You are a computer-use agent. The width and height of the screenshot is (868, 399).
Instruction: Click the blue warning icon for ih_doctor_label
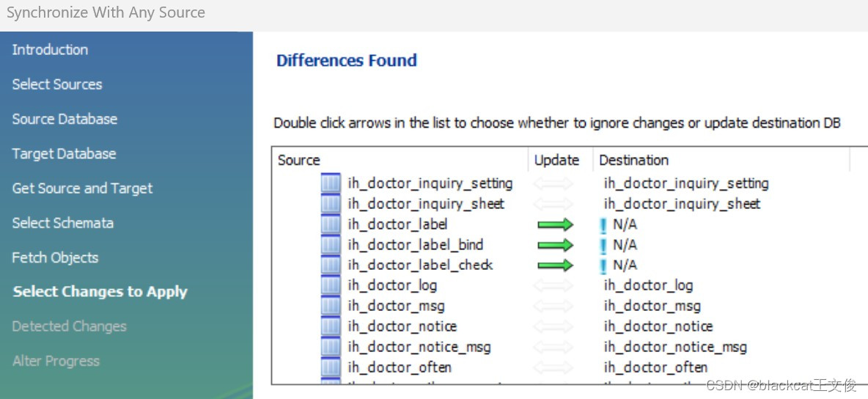click(603, 225)
